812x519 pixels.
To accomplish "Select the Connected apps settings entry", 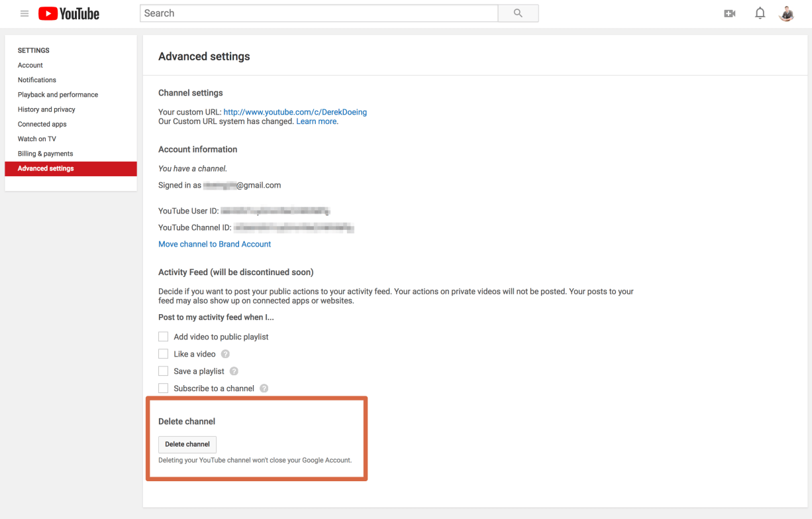I will coord(42,124).
